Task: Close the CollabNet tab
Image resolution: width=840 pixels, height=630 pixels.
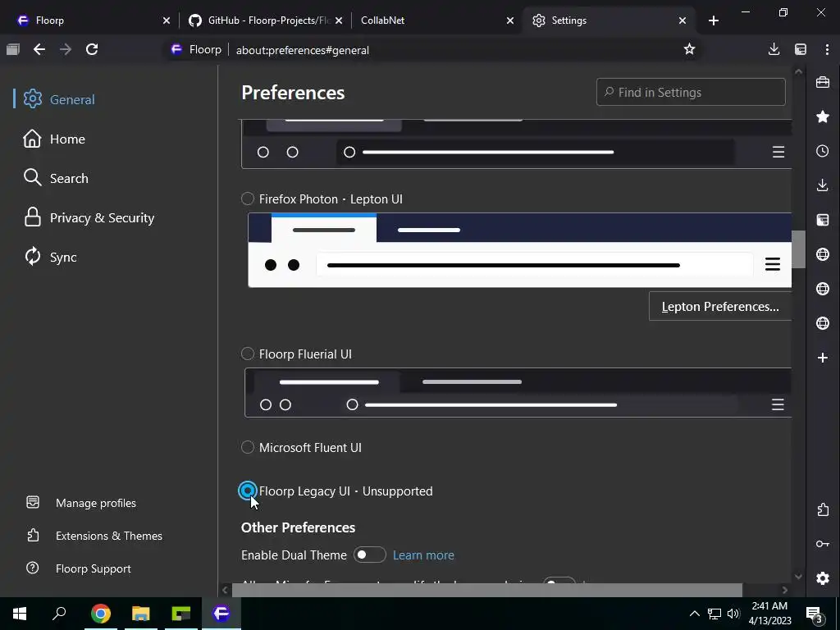Action: (x=510, y=21)
